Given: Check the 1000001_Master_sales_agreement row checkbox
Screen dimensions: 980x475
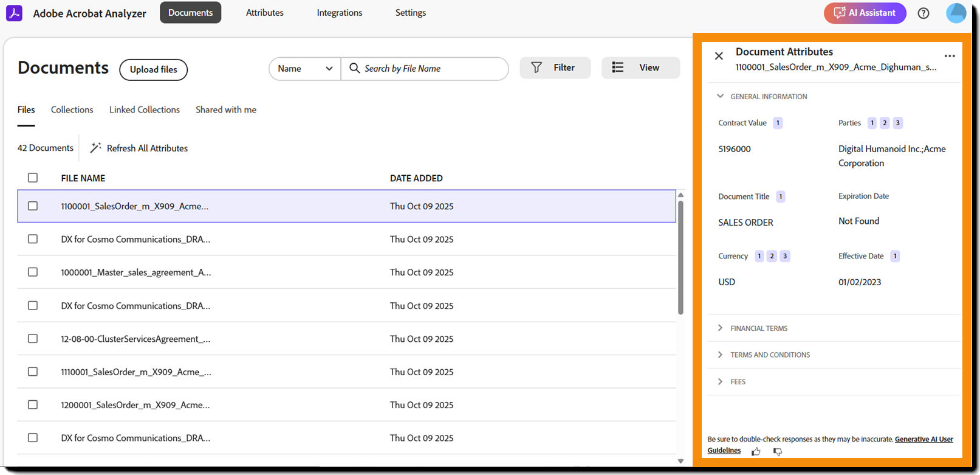Looking at the screenshot, I should click(x=33, y=272).
